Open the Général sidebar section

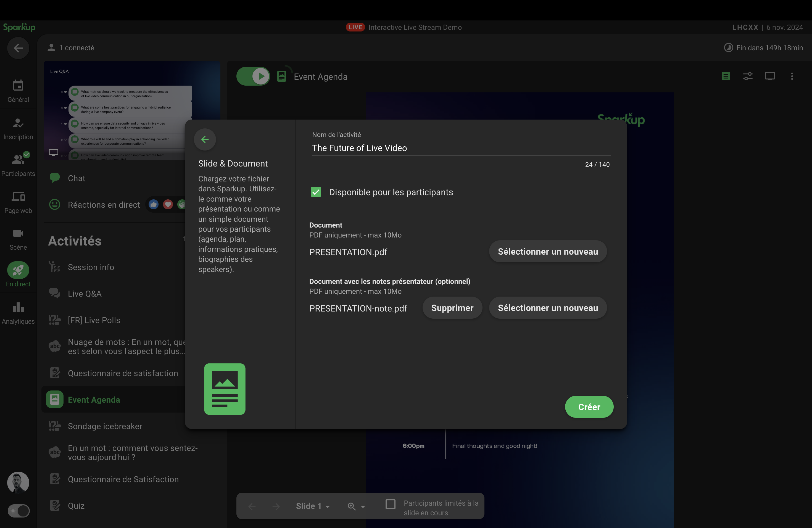click(18, 91)
